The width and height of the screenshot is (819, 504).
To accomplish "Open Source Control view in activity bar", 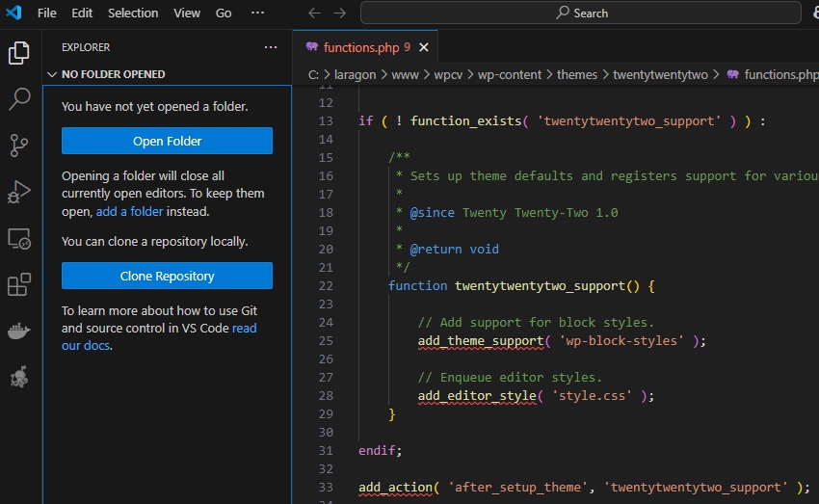I will [x=19, y=145].
